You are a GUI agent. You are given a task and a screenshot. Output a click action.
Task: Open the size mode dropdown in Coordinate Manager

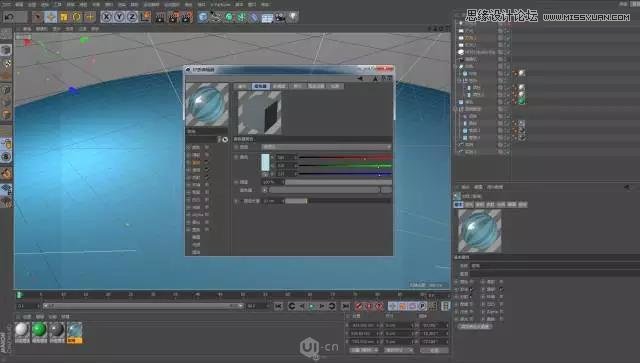[399, 350]
